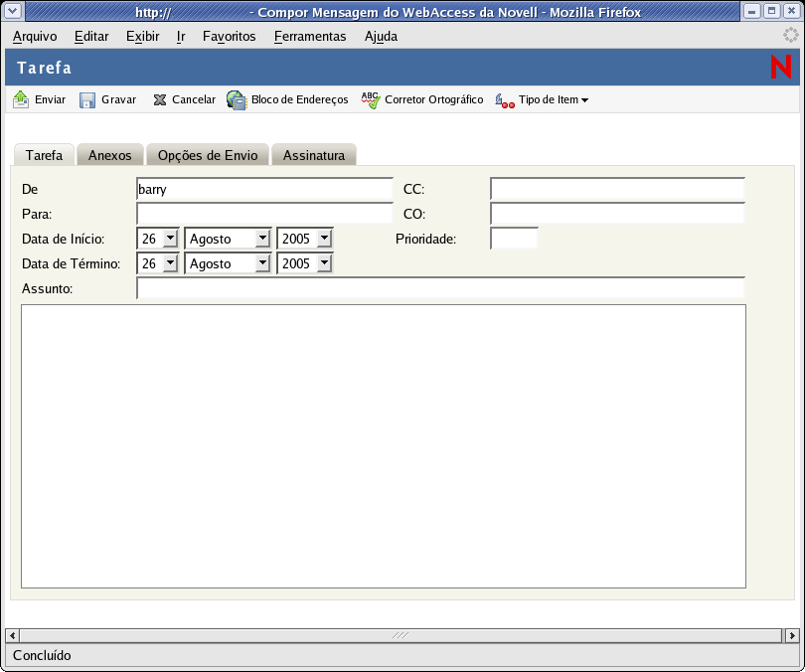
Task: Click the Firefox activity throbber icon
Action: [791, 36]
